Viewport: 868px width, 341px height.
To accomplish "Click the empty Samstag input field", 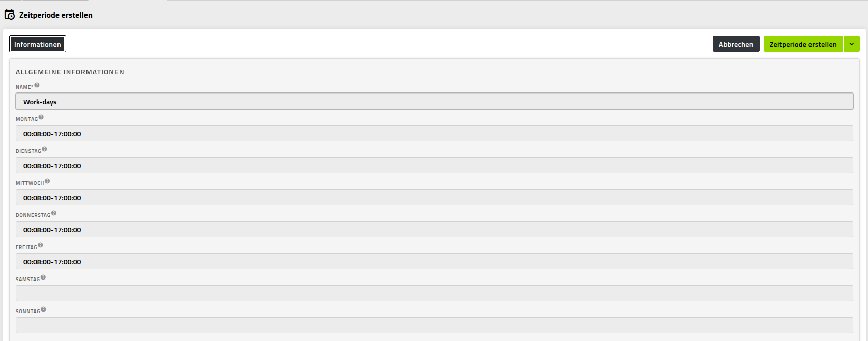I will 434,294.
